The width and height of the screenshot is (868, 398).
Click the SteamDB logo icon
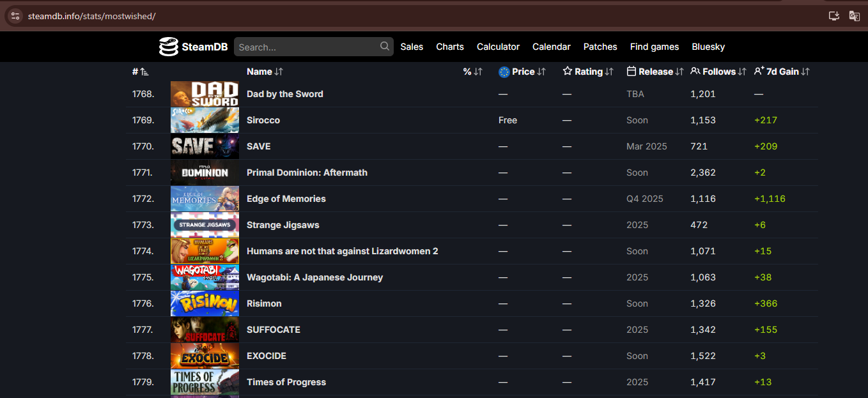[169, 47]
